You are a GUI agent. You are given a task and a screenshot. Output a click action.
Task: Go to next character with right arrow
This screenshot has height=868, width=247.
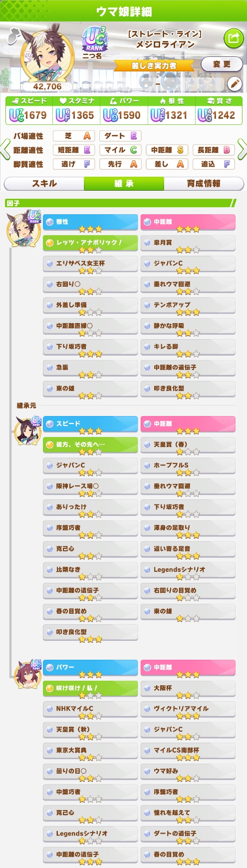tap(242, 149)
